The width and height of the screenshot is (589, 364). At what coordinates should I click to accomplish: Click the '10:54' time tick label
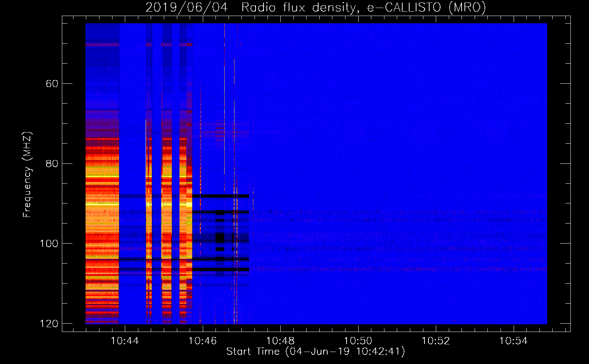513,341
